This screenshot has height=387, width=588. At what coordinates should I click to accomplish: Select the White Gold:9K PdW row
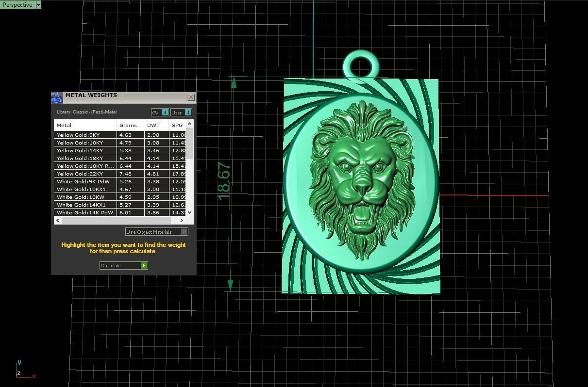(120, 181)
